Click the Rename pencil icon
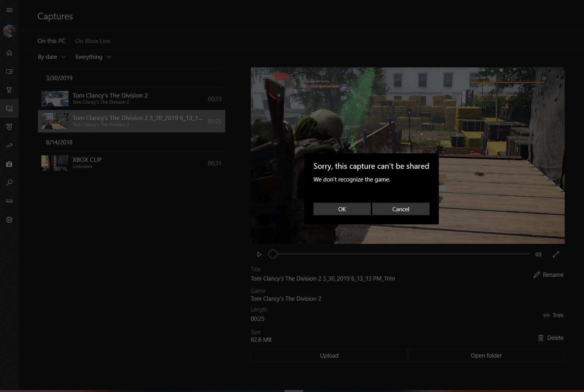The width and height of the screenshot is (584, 392). (537, 275)
